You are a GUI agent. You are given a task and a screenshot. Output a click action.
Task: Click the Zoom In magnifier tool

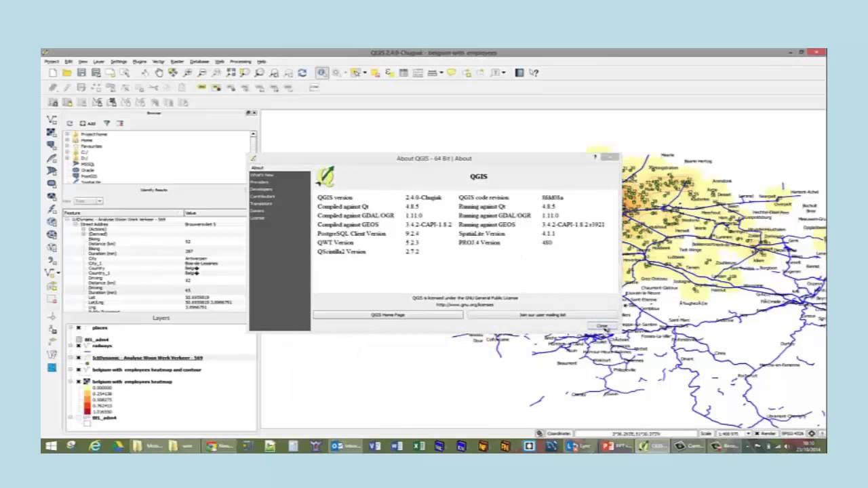tap(187, 73)
